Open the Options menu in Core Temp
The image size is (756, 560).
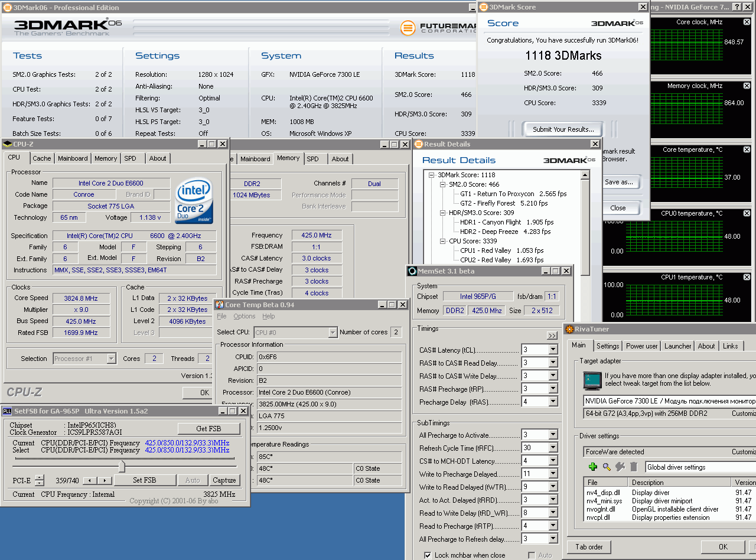point(245,317)
